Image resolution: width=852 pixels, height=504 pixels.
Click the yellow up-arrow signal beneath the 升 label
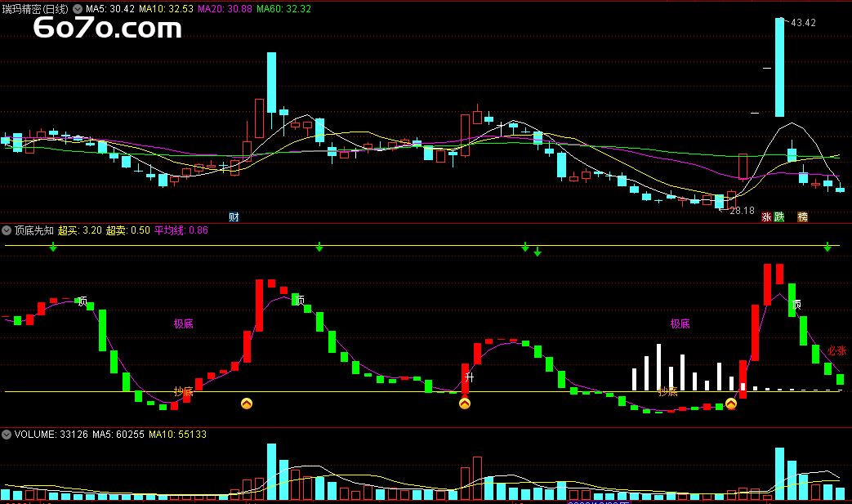tap(465, 404)
